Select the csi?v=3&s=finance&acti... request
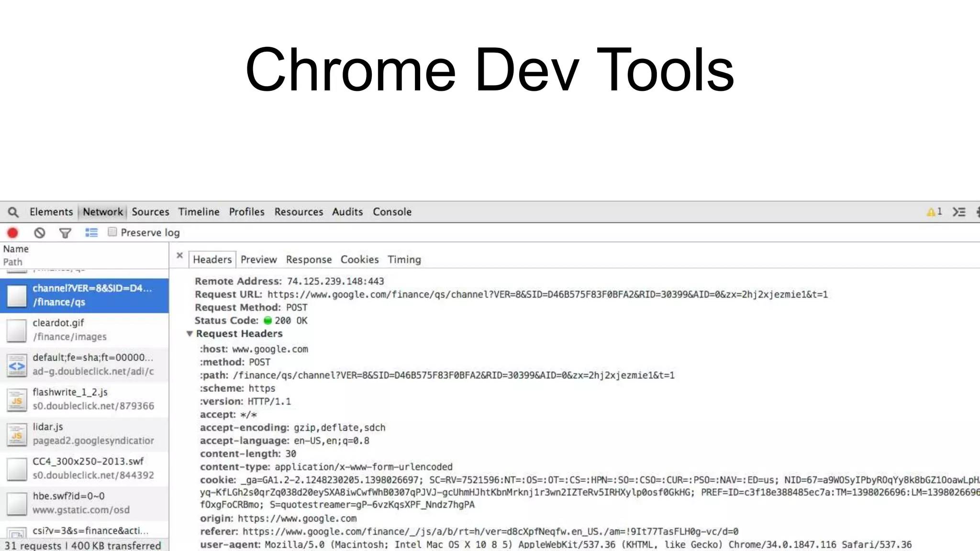Image resolution: width=980 pixels, height=551 pixels. [x=84, y=530]
